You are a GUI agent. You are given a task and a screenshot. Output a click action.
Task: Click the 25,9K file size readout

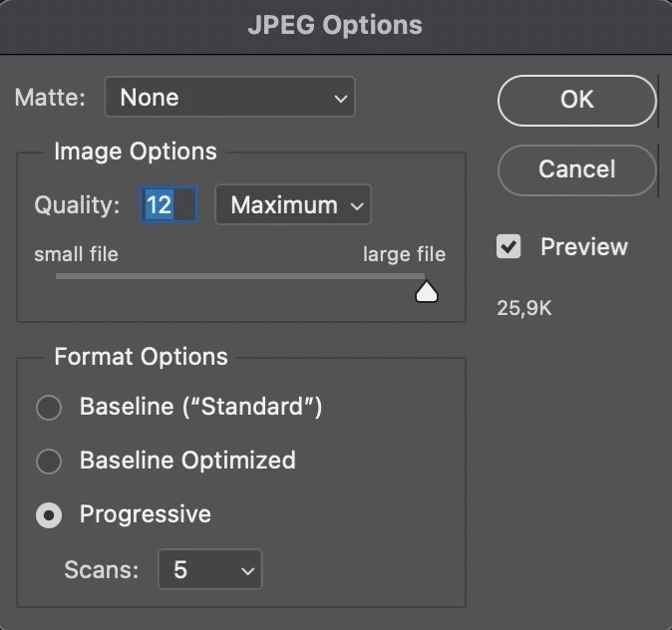coord(524,308)
